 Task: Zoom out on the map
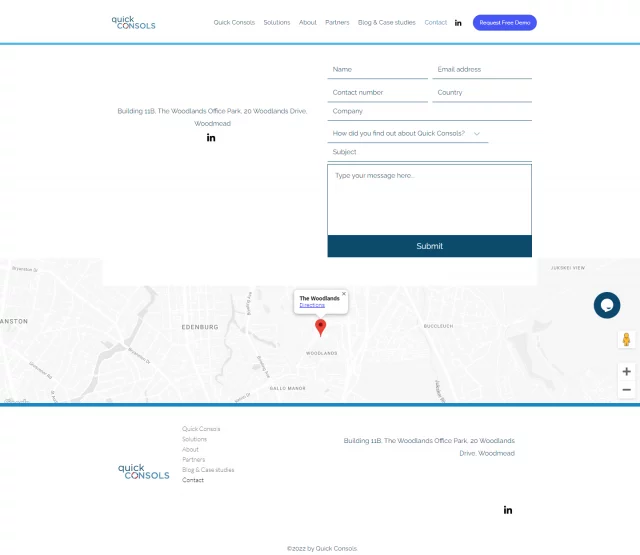coord(626,390)
